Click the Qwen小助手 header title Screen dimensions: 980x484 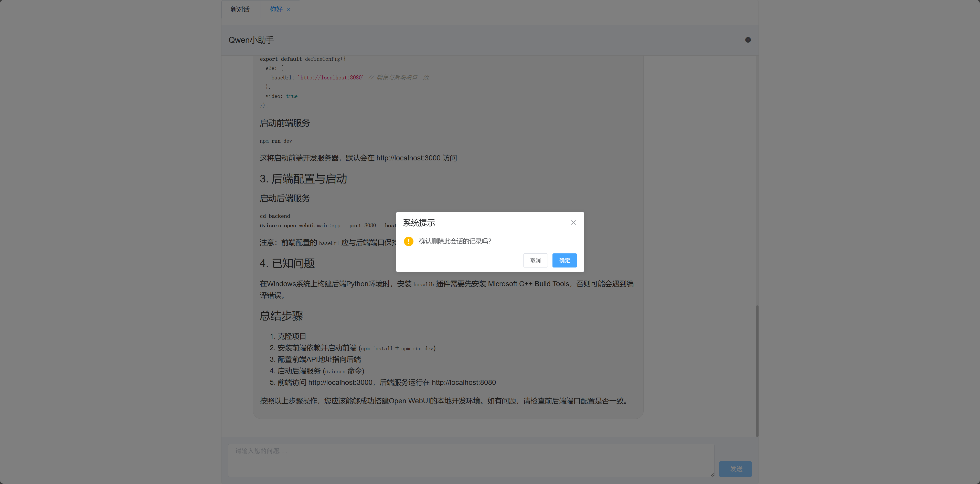(251, 40)
